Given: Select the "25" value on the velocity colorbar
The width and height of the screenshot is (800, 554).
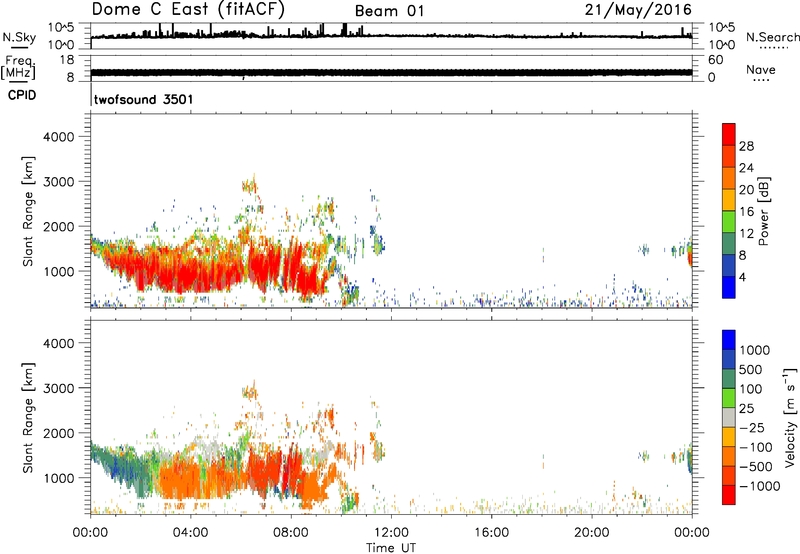Looking at the screenshot, I should (747, 409).
